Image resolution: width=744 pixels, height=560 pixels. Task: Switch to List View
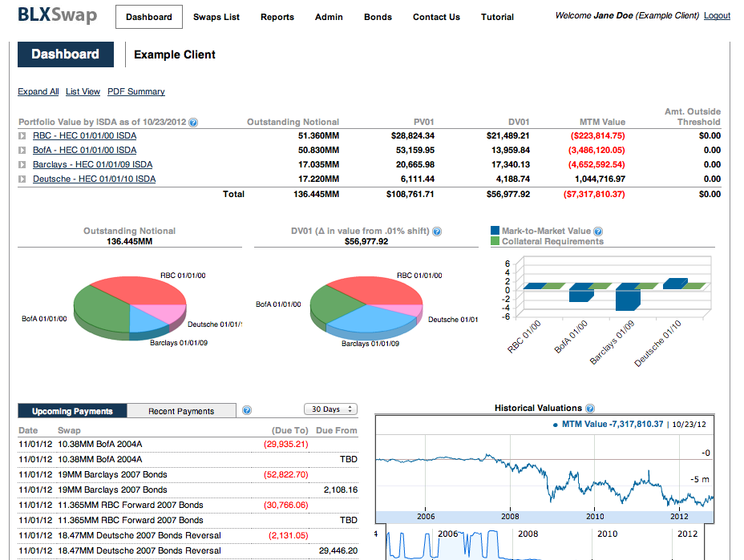point(83,91)
